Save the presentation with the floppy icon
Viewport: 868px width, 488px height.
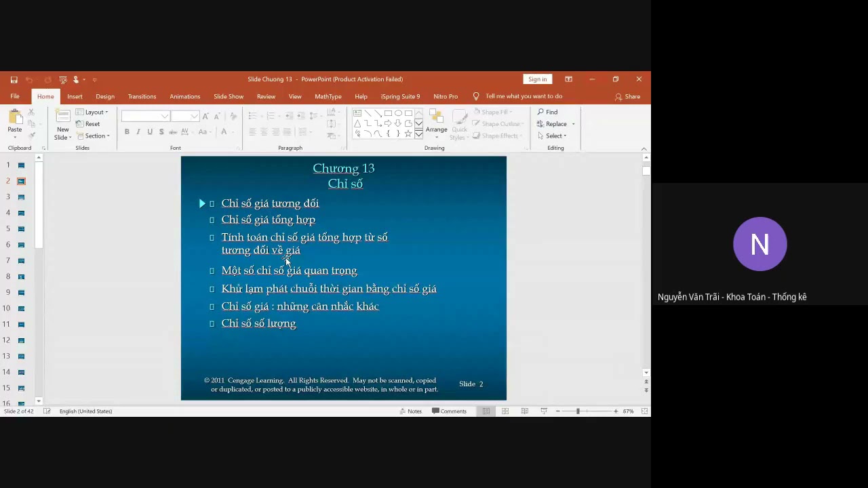tap(14, 79)
